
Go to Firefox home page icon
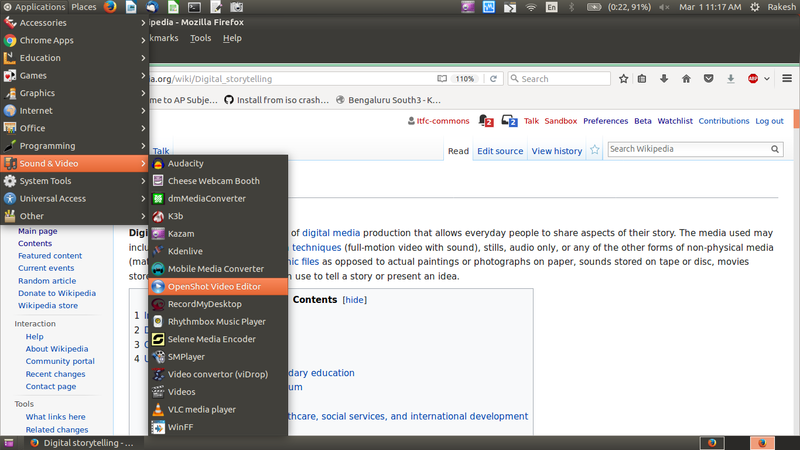point(686,79)
